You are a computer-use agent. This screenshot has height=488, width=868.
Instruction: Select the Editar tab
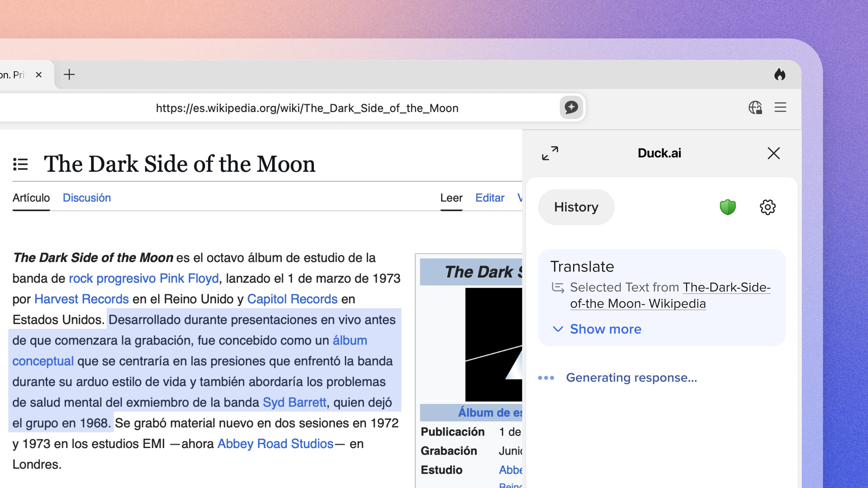(490, 198)
